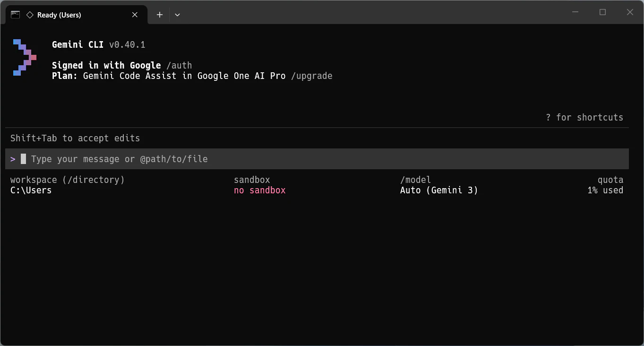Screen dimensions: 644x346
Task: Click the "C:\Users" workspace path
Action: click(x=31, y=190)
